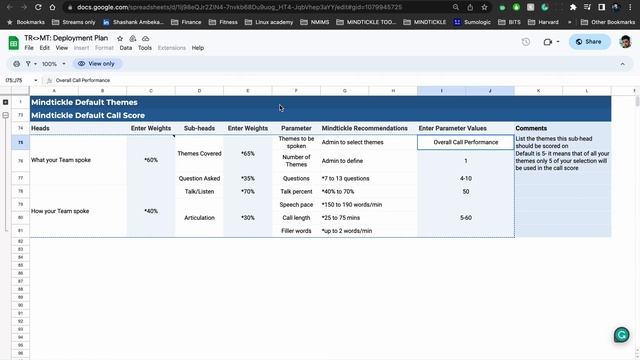Open the File menu
640x360 pixels.
coord(29,48)
